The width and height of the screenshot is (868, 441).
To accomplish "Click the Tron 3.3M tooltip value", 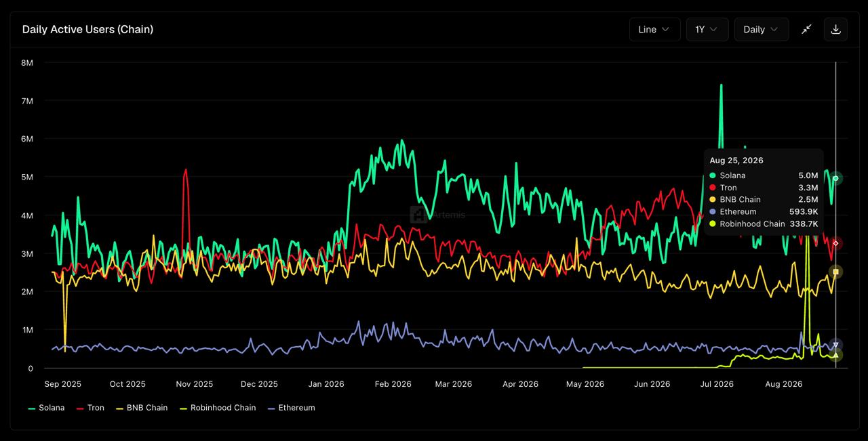I will click(x=808, y=188).
